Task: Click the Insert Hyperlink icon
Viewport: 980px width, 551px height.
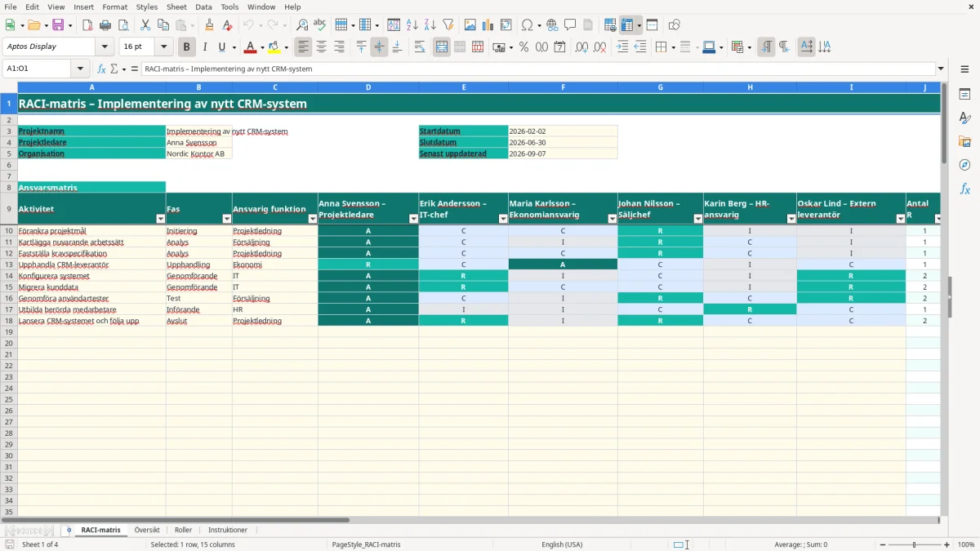Action: coord(552,25)
